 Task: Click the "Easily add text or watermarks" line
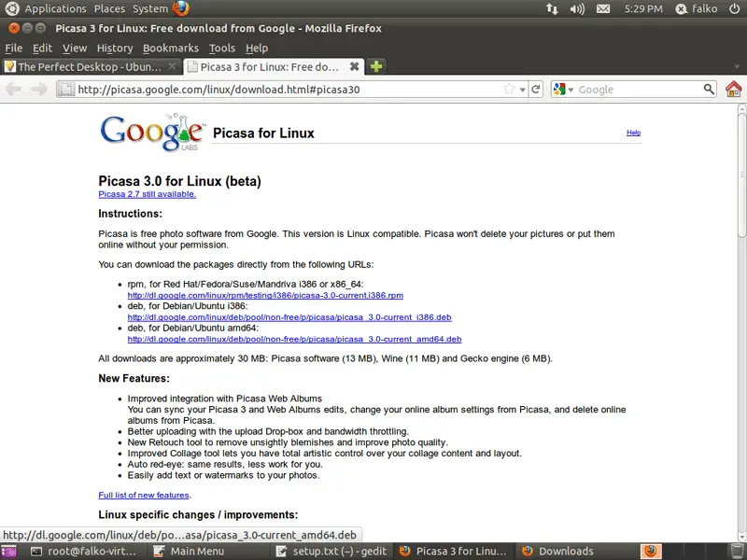pos(223,475)
